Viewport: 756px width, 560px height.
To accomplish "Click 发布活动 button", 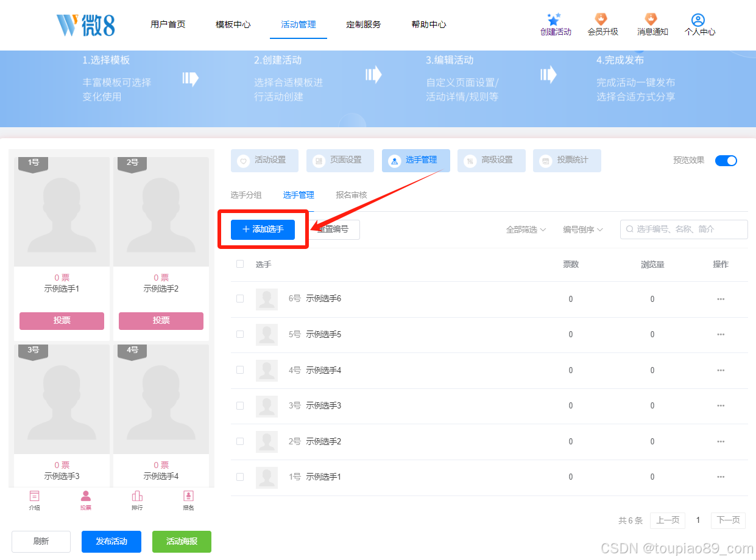I will [x=111, y=542].
